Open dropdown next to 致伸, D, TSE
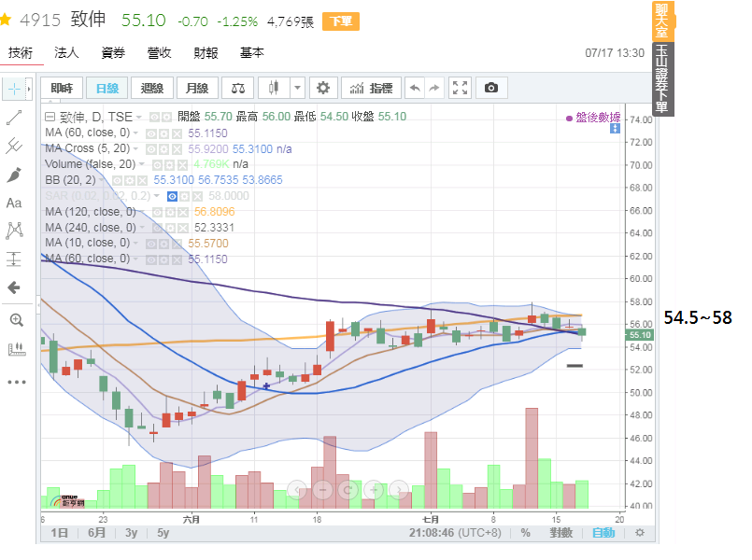 138,118
